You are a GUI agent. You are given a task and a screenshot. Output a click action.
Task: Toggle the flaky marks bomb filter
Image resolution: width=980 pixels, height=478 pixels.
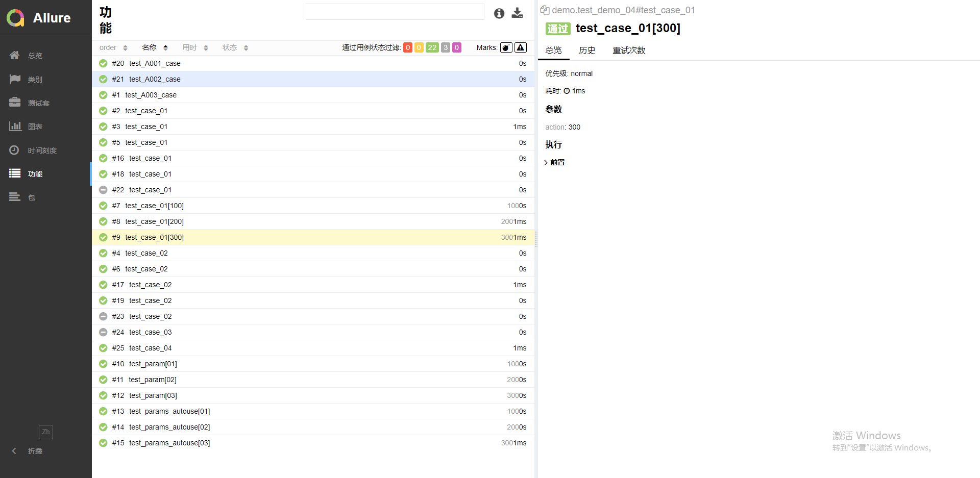(x=506, y=47)
